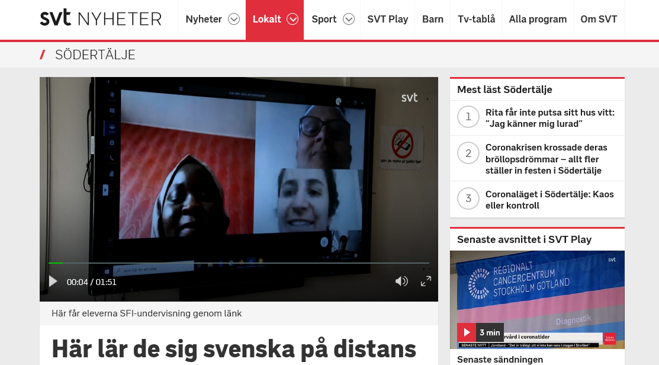This screenshot has width=659, height=365.
Task: Click the SVT Nyheter logo
Action: (101, 19)
